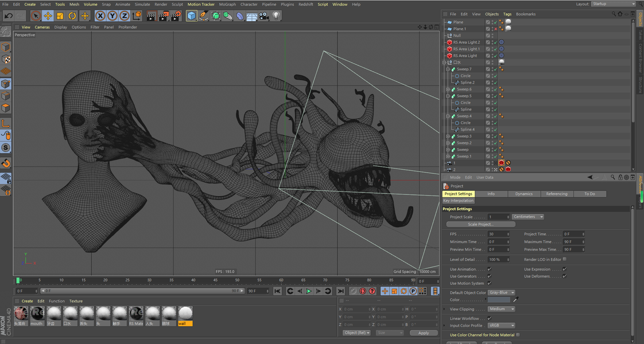Screen dimensions: 644x344
Task: Toggle the Use Animation checkbox
Action: 489,269
